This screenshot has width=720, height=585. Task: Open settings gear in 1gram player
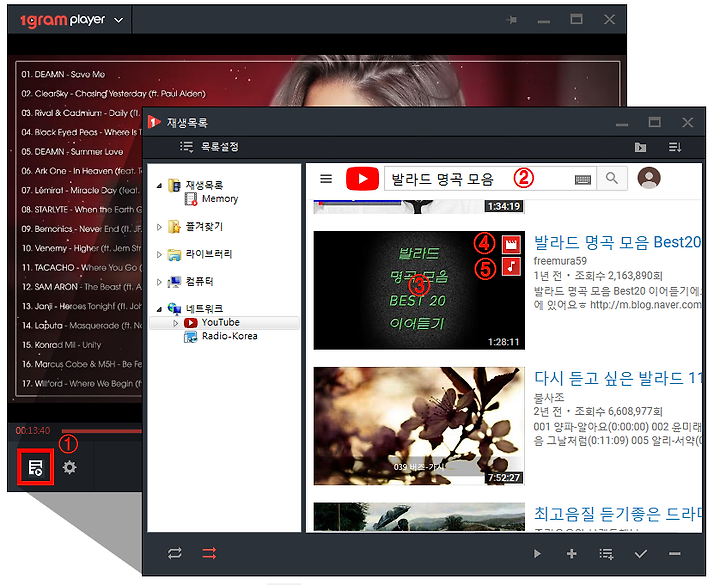69,467
